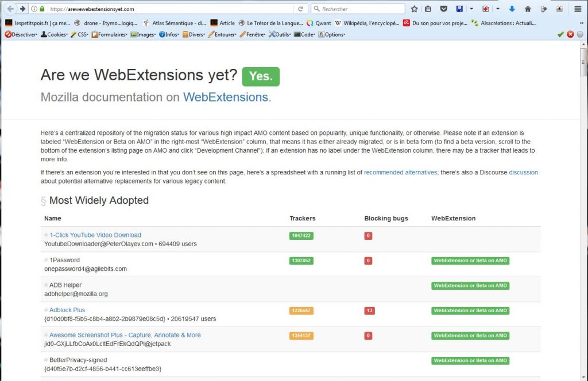Expand the Cookies developer menu

click(56, 34)
